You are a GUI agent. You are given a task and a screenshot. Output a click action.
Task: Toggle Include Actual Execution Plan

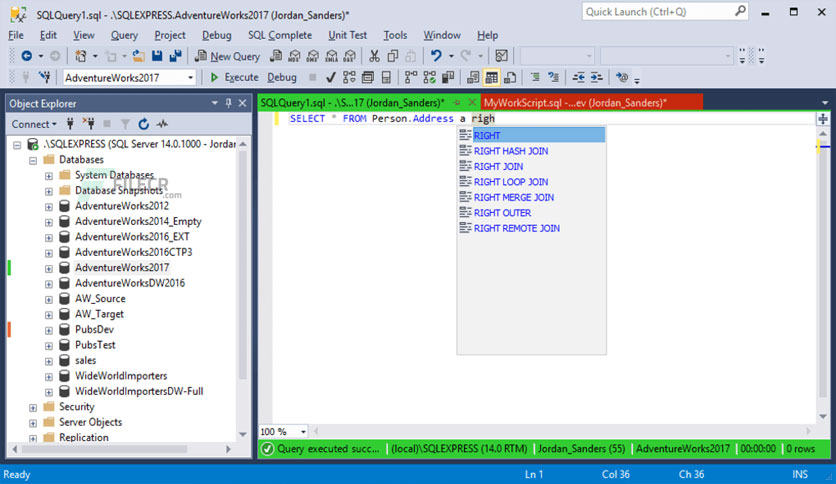coord(411,78)
